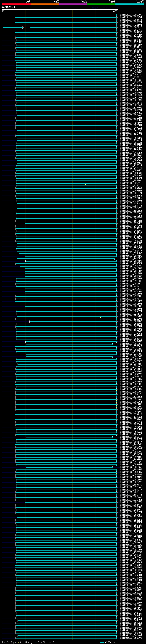
Task: Select the UniRef100_C5DCC7 label
Action: (131, 347)
